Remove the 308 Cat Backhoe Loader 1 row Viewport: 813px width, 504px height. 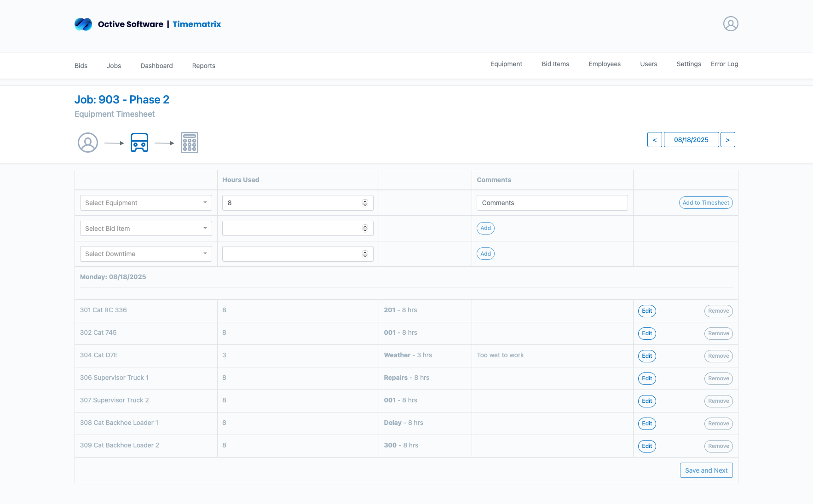[x=718, y=424]
